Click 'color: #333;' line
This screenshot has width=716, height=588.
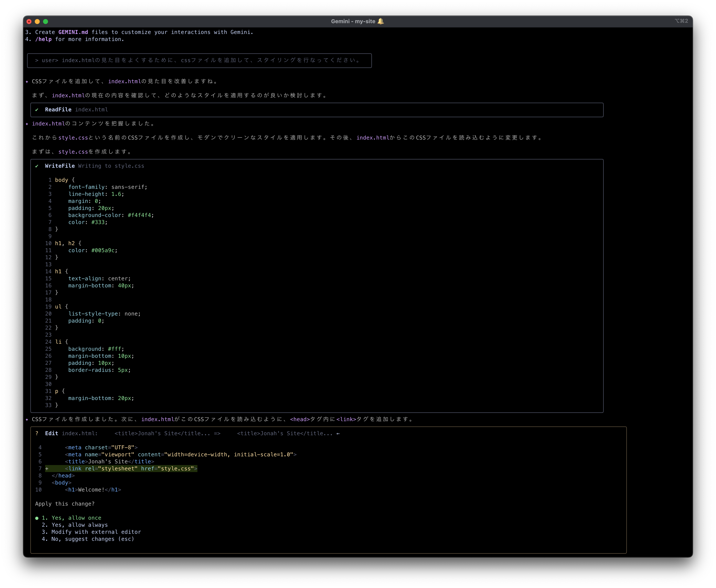(x=88, y=222)
